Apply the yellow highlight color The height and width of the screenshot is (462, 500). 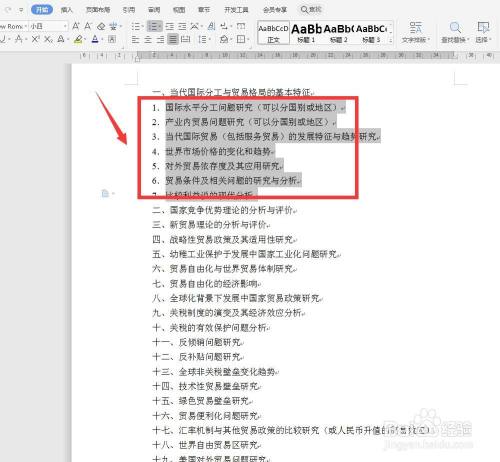pyautogui.click(x=78, y=39)
